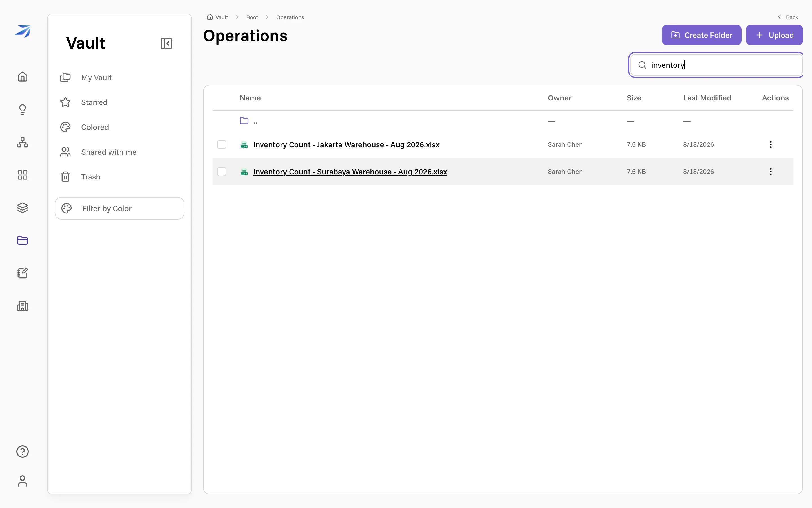Sort by the Size column header
Screen dimensions: 812x508
(x=634, y=98)
